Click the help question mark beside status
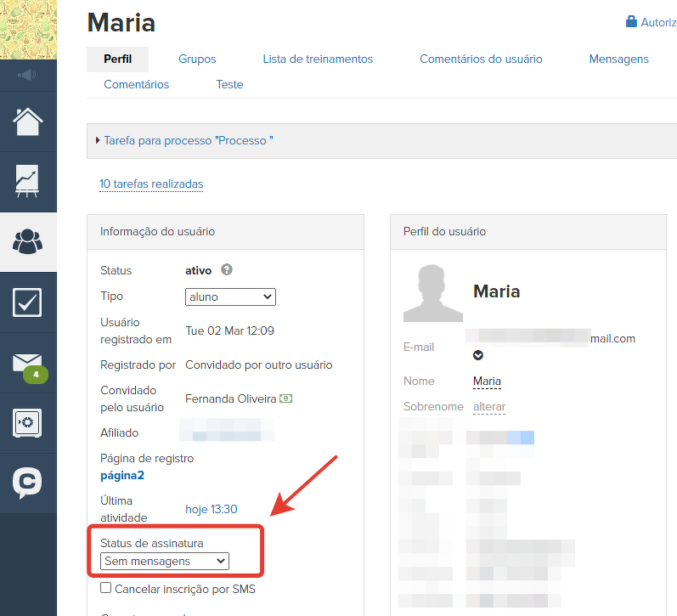677x616 pixels. (x=227, y=270)
